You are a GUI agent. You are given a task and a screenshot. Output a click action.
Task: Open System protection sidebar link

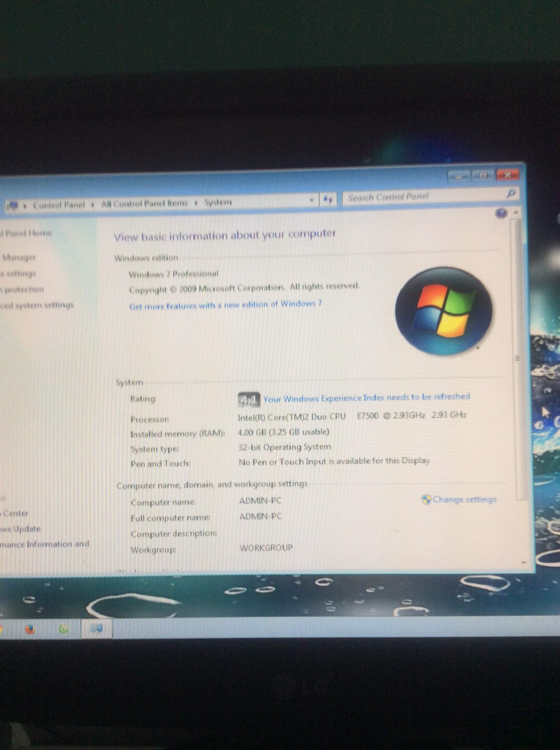(x=22, y=290)
